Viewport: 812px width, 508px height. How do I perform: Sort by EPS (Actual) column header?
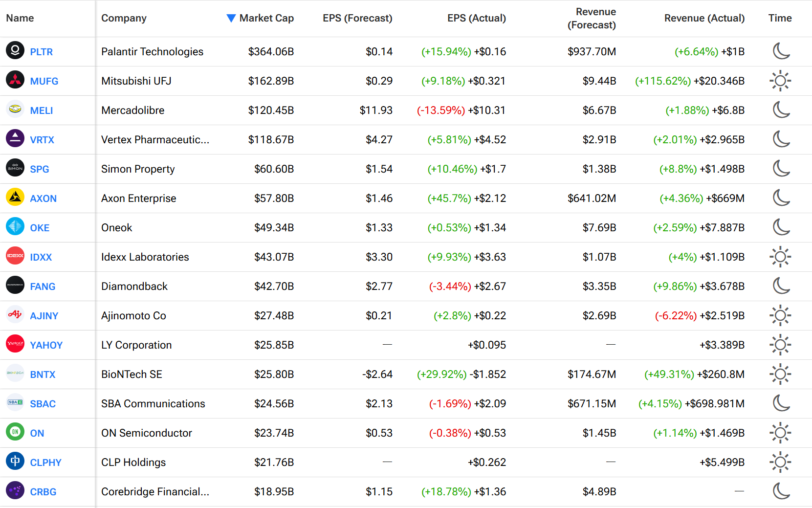pyautogui.click(x=477, y=18)
